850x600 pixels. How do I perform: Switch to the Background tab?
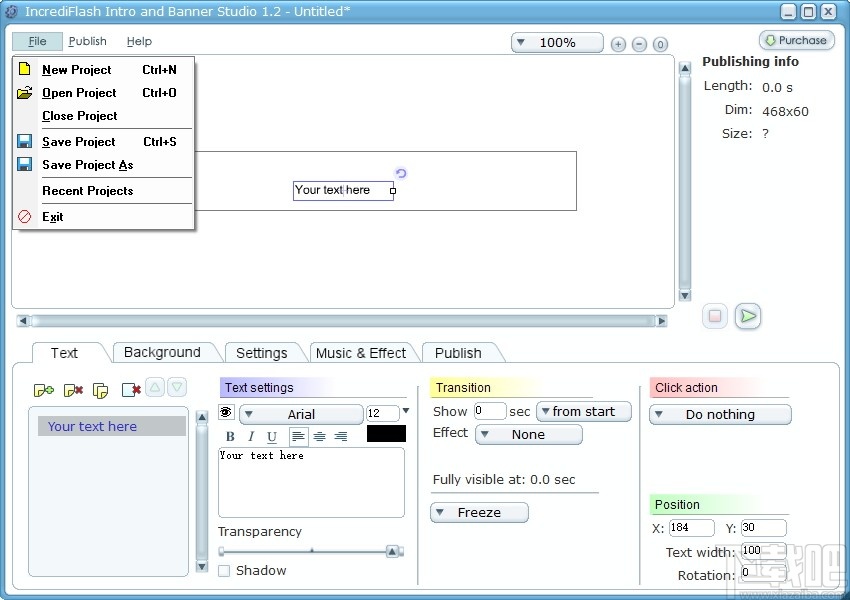tap(162, 352)
